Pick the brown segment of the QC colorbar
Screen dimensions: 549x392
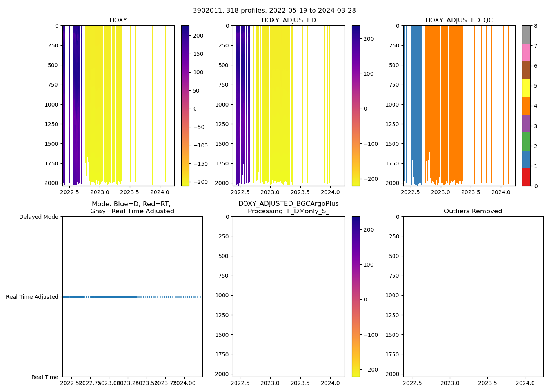526,70
